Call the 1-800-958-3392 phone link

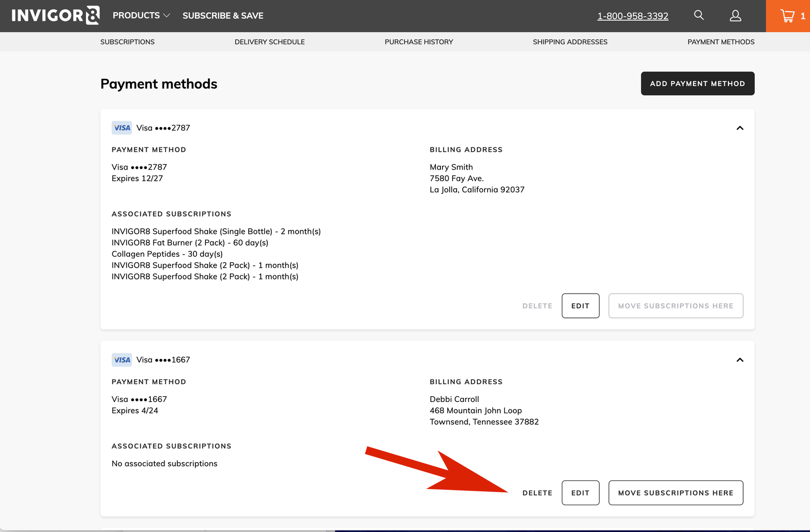point(632,16)
